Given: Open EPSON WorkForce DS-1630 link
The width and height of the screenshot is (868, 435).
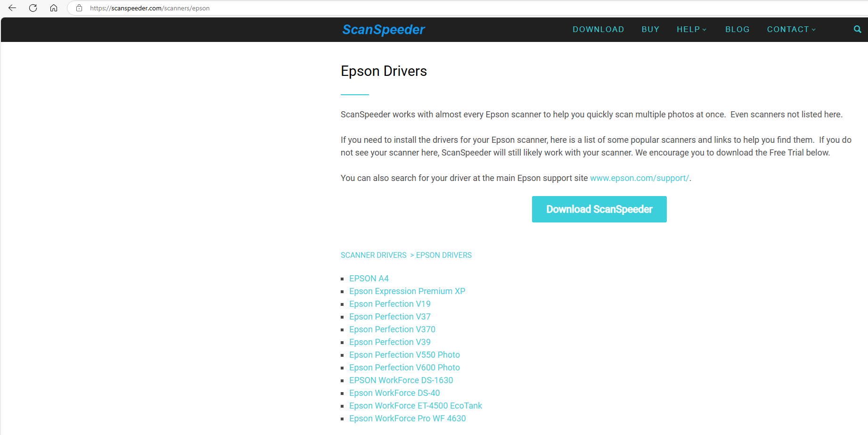Looking at the screenshot, I should [401, 380].
